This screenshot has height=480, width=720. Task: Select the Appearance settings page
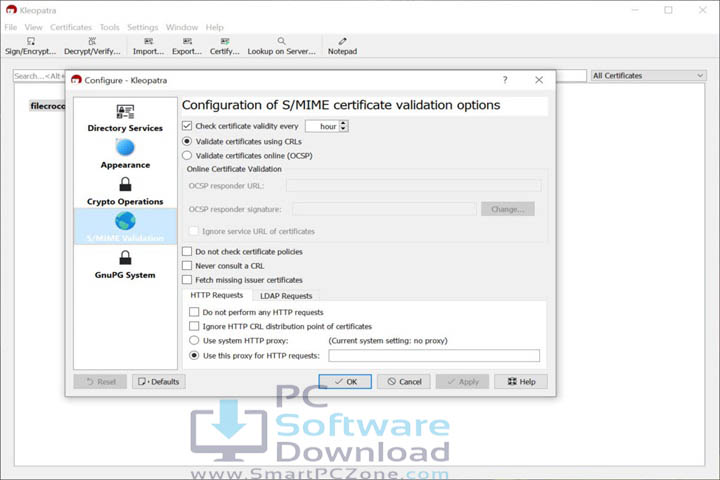(x=125, y=154)
